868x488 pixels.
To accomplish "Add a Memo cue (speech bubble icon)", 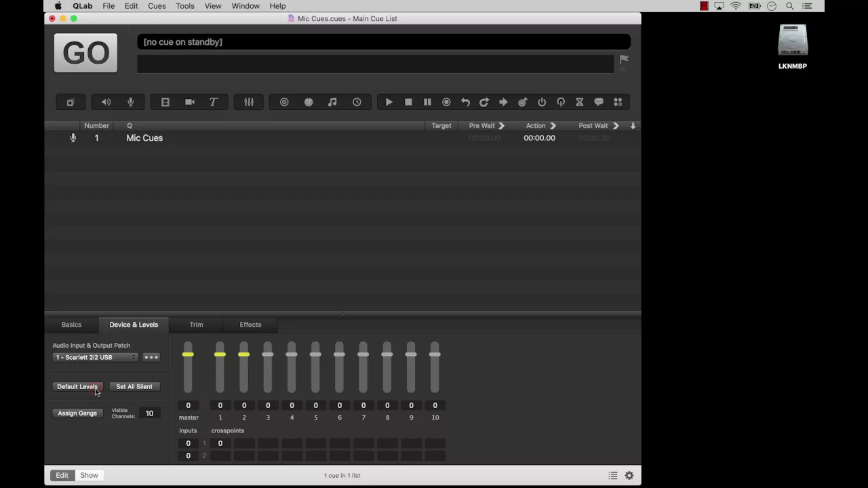I will [599, 102].
